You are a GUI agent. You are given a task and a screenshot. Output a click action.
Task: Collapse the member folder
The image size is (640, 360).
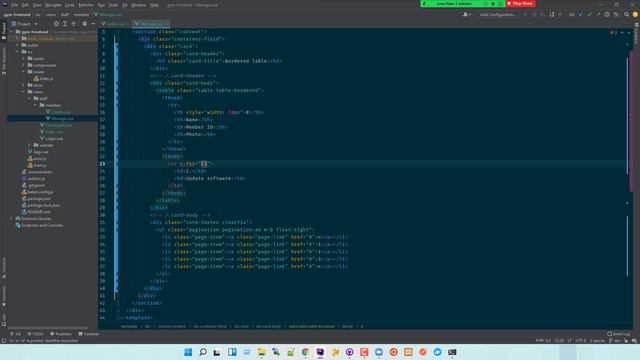(x=36, y=105)
